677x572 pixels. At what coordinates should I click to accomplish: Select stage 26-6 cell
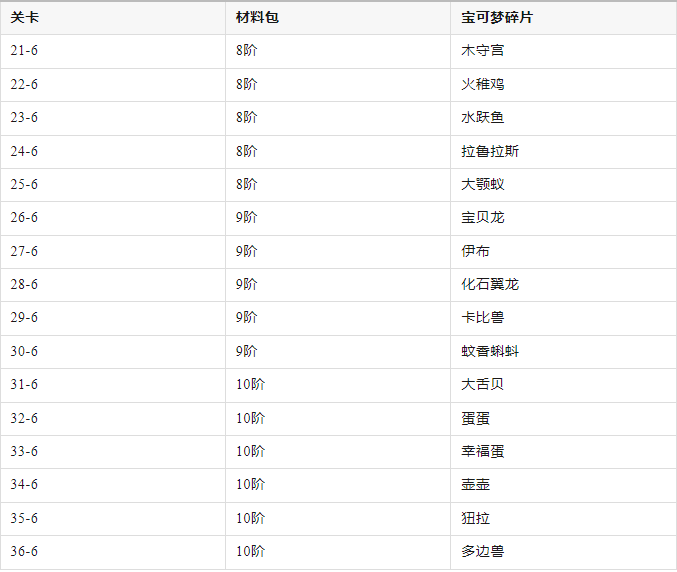(x=24, y=218)
